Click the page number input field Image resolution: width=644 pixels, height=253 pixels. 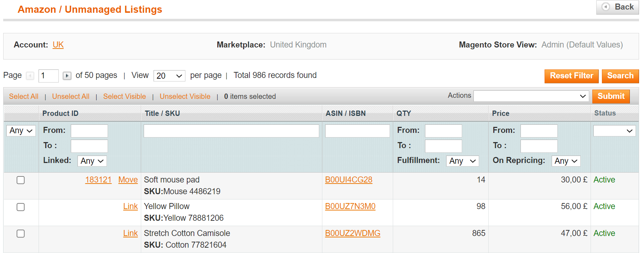click(x=48, y=76)
